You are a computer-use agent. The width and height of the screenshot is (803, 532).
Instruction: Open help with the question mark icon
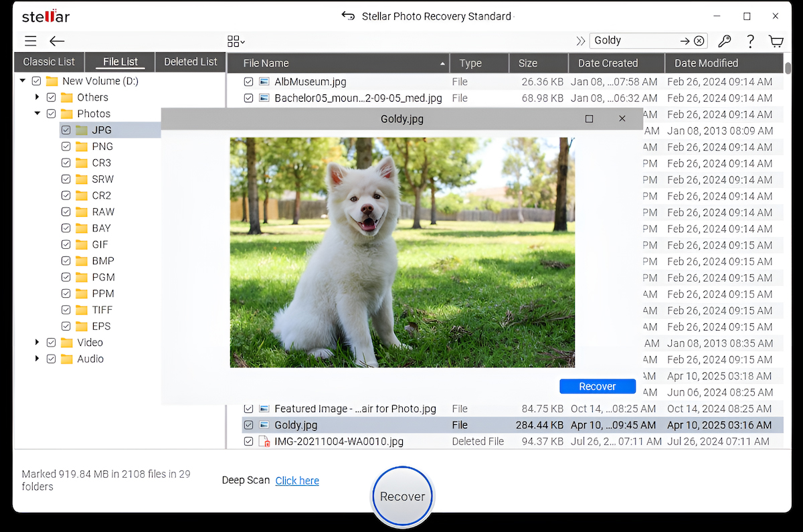pyautogui.click(x=750, y=41)
